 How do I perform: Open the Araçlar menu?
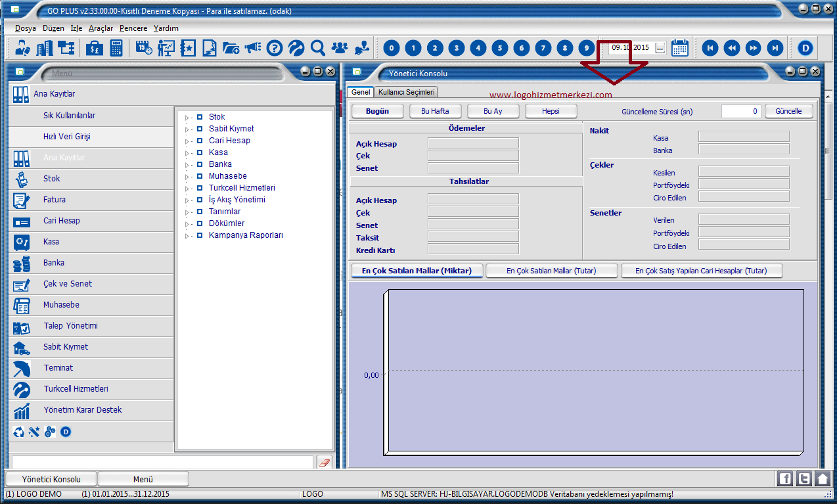[101, 28]
